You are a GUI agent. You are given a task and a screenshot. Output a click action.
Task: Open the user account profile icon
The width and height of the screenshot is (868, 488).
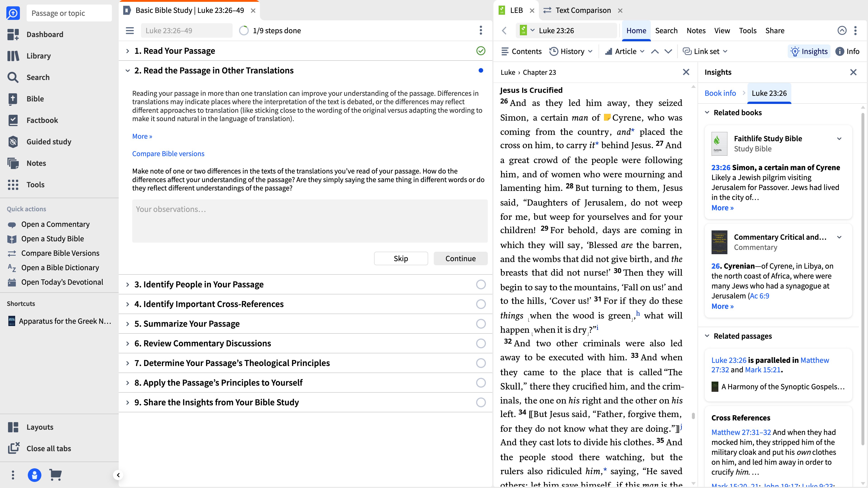tap(34, 475)
